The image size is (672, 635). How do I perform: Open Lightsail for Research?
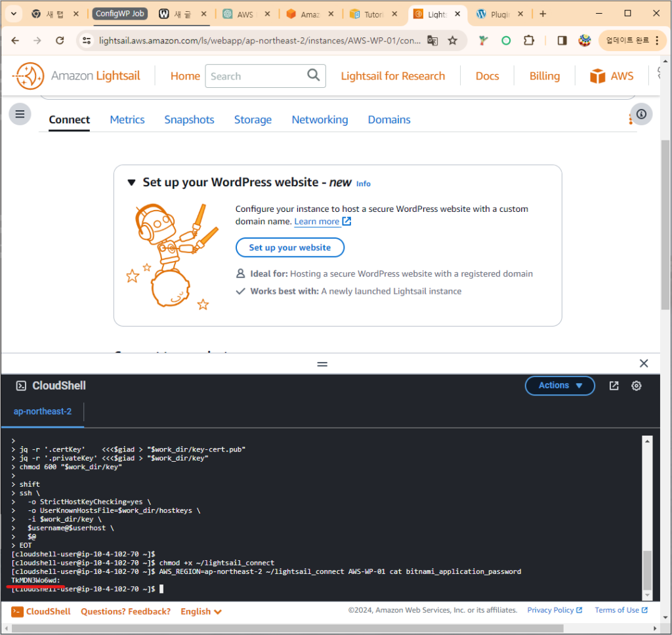pyautogui.click(x=393, y=76)
